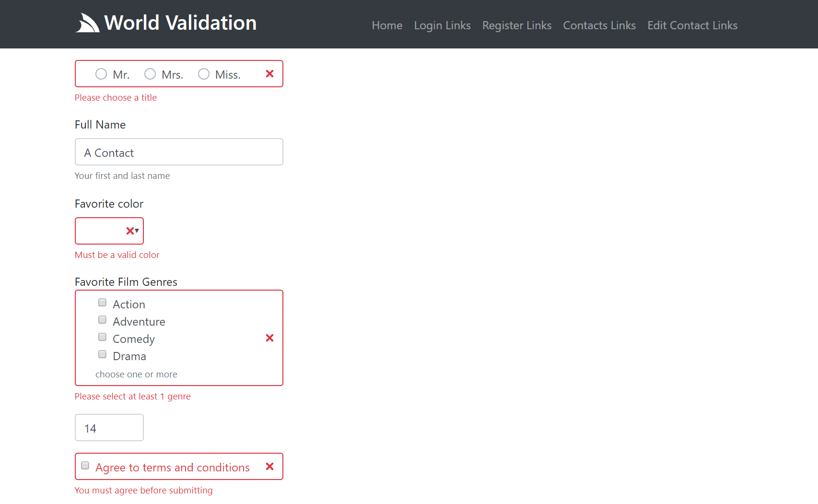This screenshot has height=504, width=818.
Task: Go to Home in the navbar
Action: click(x=387, y=25)
